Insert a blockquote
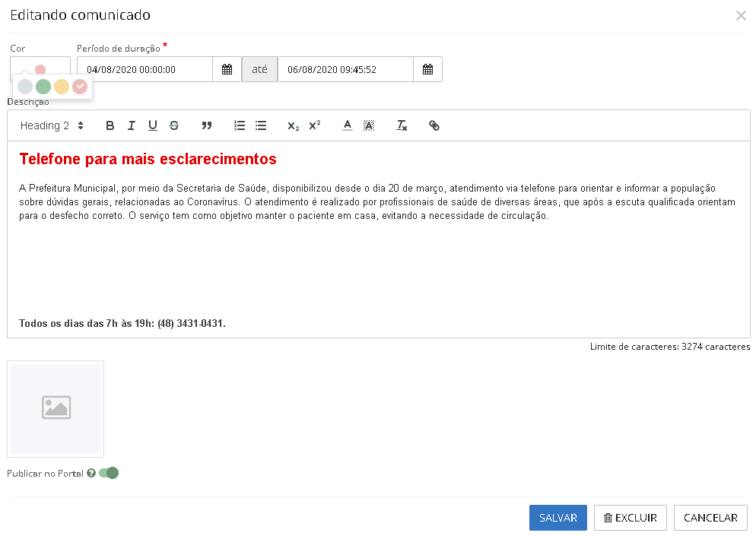Screen dimensions: 756x536 [207, 125]
